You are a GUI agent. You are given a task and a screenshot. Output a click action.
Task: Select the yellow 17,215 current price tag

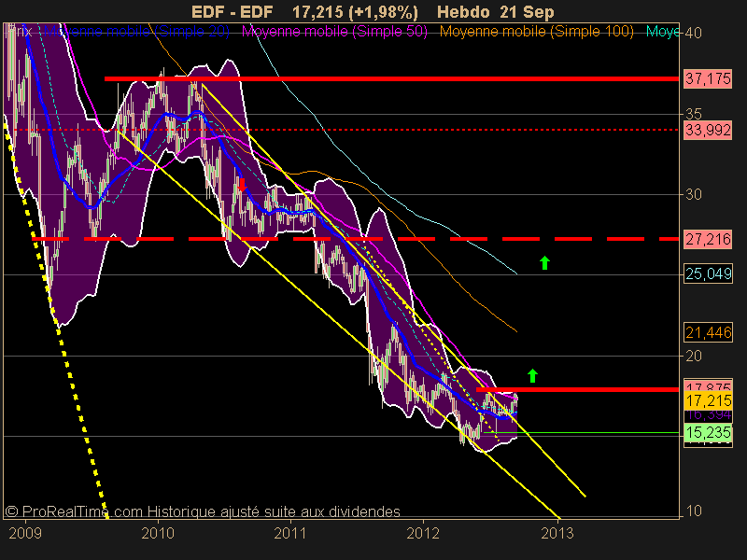(708, 400)
